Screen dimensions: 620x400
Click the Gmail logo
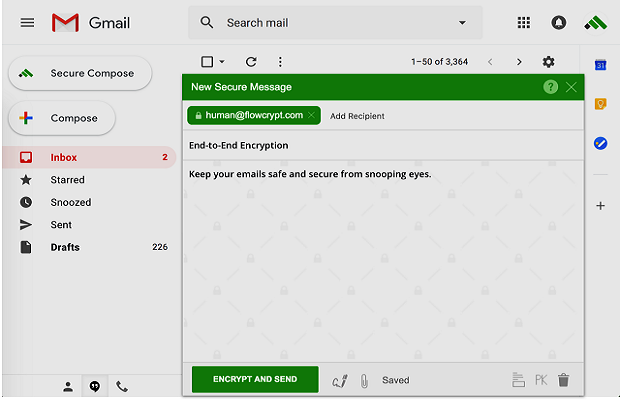(91, 23)
